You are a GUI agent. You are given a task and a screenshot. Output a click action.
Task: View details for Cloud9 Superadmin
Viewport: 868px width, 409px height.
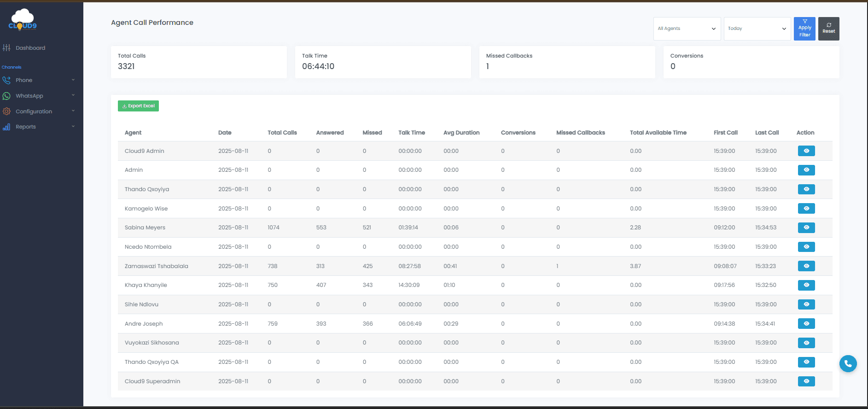click(806, 381)
